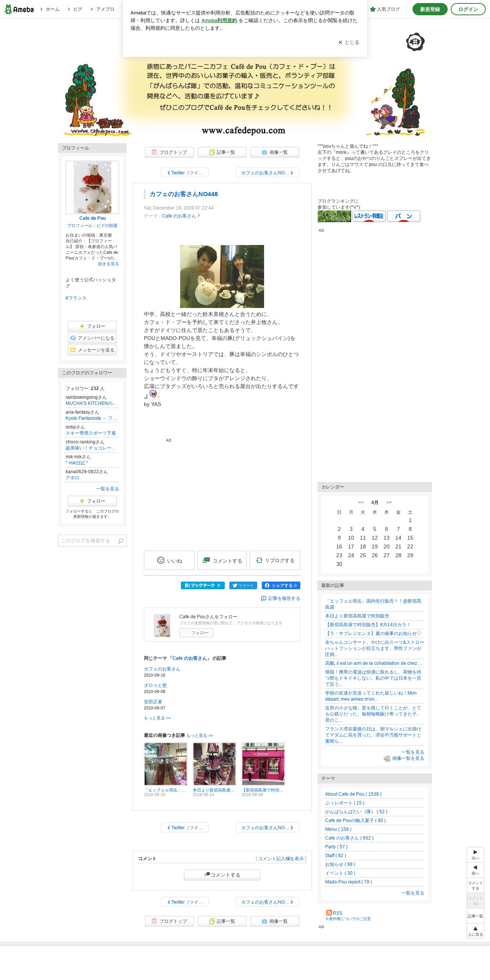Click フォロー in Cafe de Pouさんをフォロー box

pyautogui.click(x=196, y=633)
